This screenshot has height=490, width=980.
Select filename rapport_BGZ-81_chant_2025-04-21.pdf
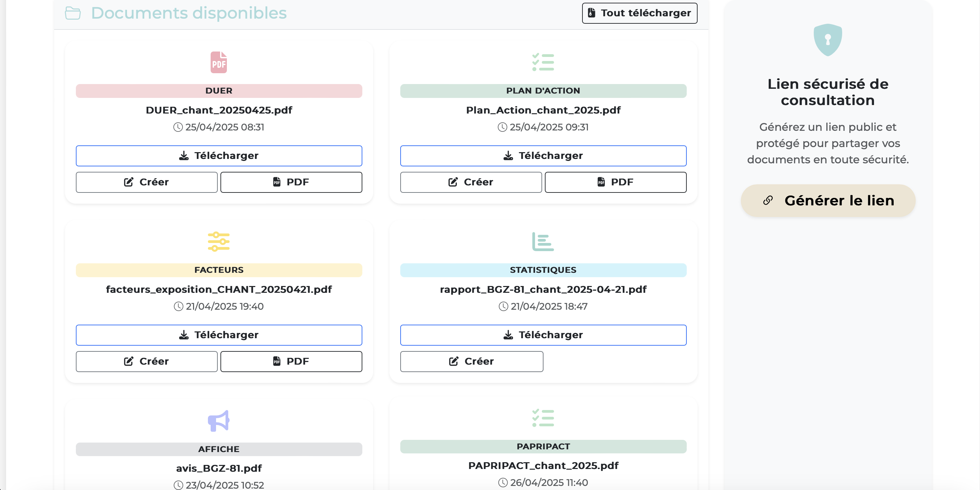click(x=543, y=290)
